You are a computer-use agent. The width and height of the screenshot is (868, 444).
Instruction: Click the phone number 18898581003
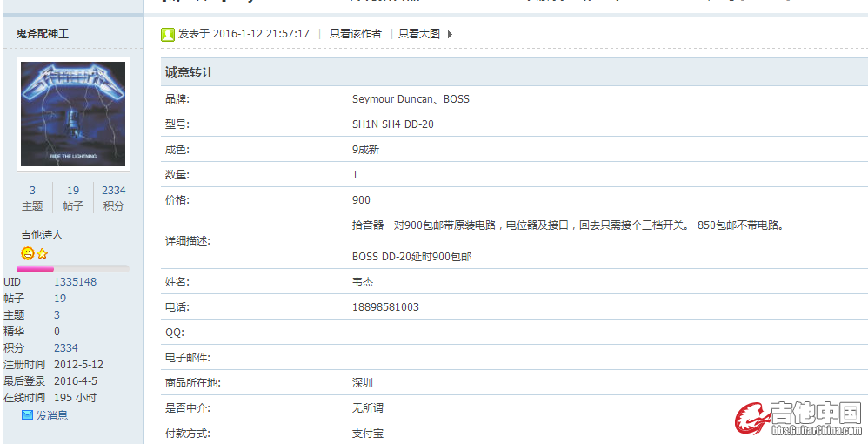tap(385, 307)
